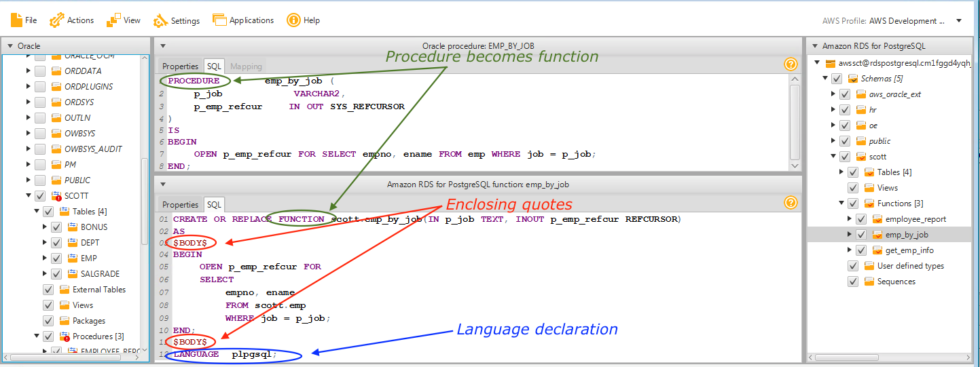
Task: Click the PostgreSQL function pane help icon
Action: click(790, 203)
